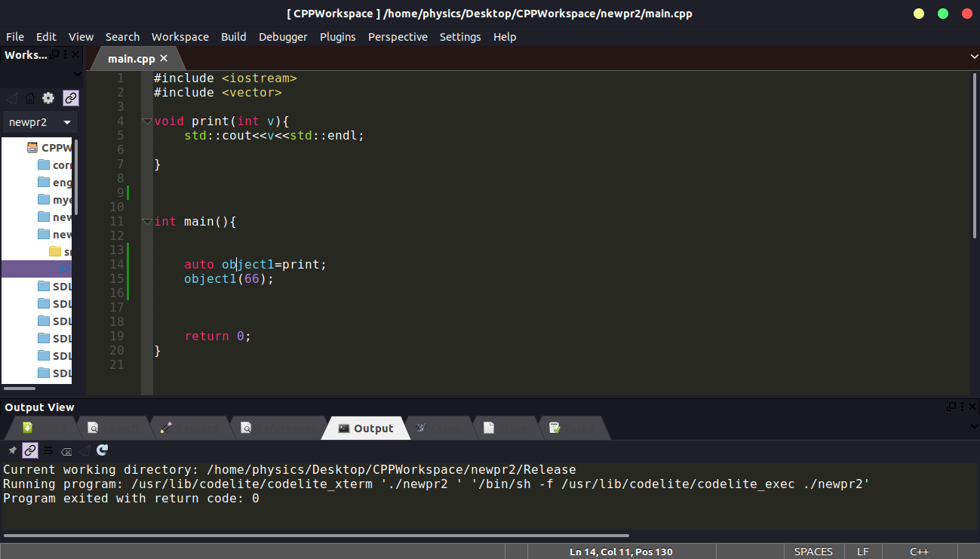Open the Debugger menu
Screen dimensions: 980x559
282,36
